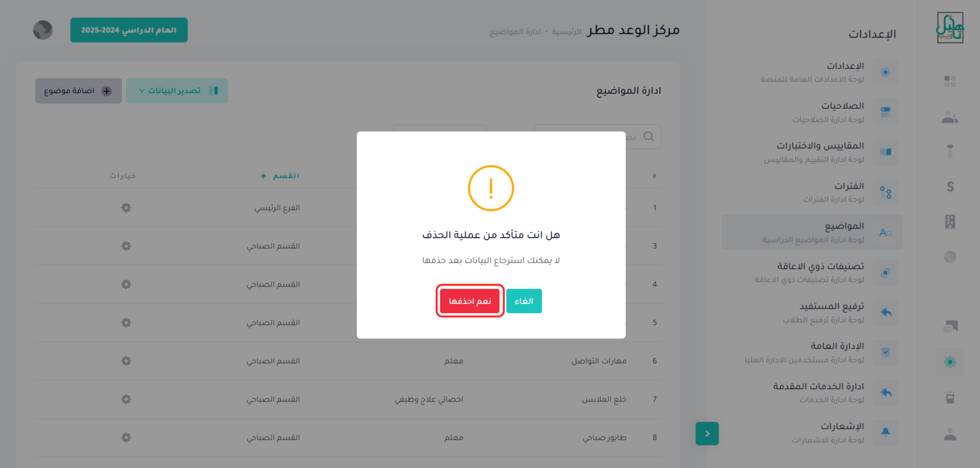Click the اضافة موضوع add subject button
Screen dimensions: 980x468
[78, 91]
